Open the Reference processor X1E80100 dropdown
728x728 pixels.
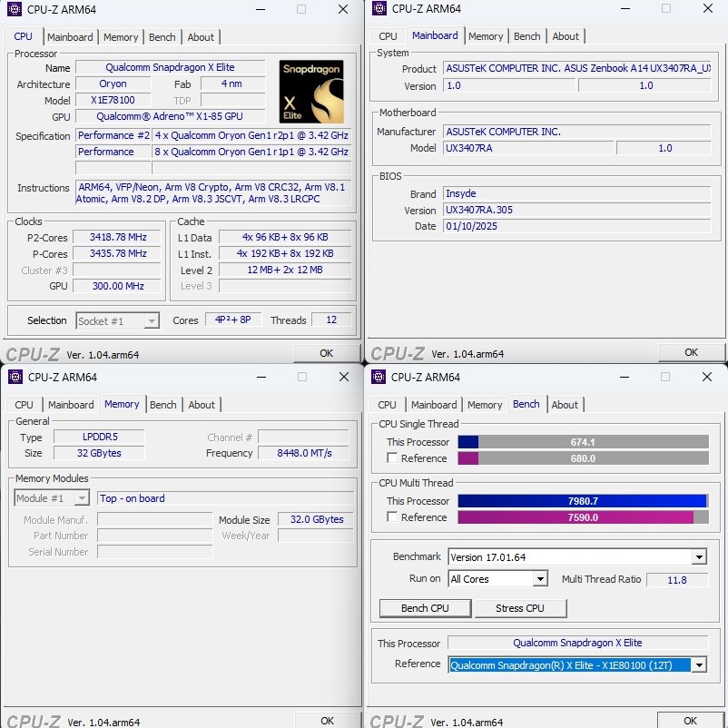pyautogui.click(x=698, y=665)
